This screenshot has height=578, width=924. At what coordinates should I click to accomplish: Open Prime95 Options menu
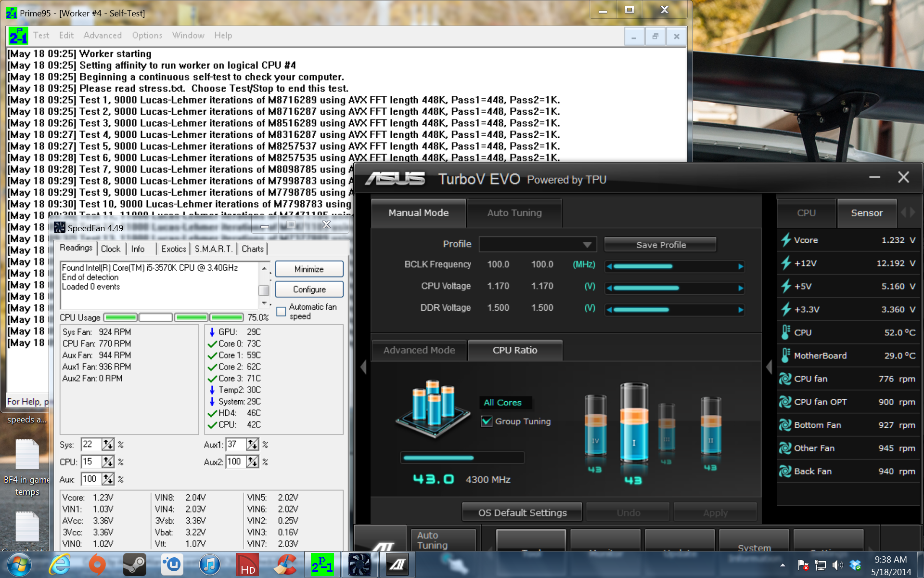point(147,35)
